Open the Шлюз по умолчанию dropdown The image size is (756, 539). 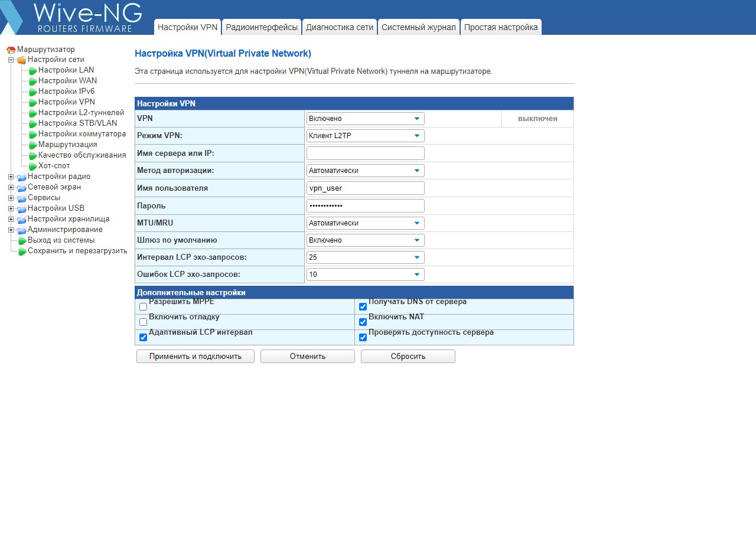pos(366,240)
